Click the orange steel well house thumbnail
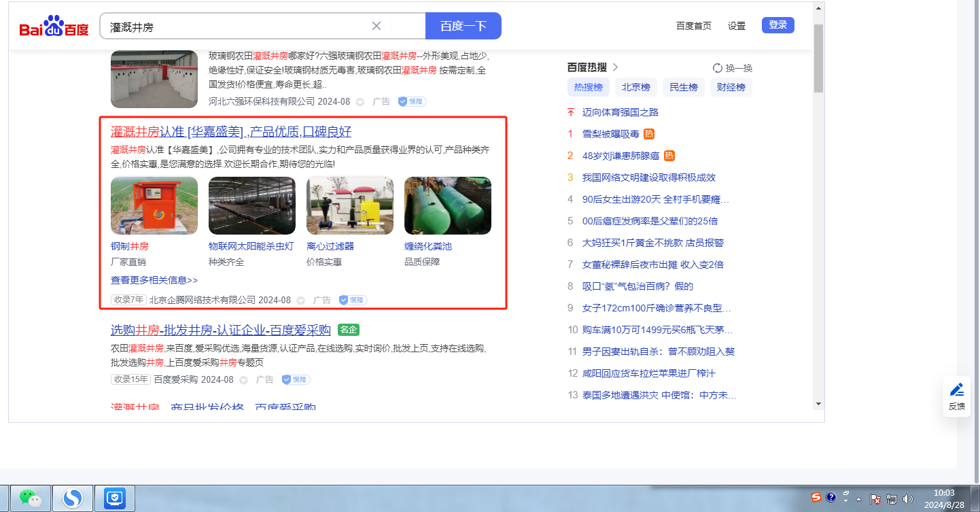The image size is (980, 512). pyautogui.click(x=154, y=206)
